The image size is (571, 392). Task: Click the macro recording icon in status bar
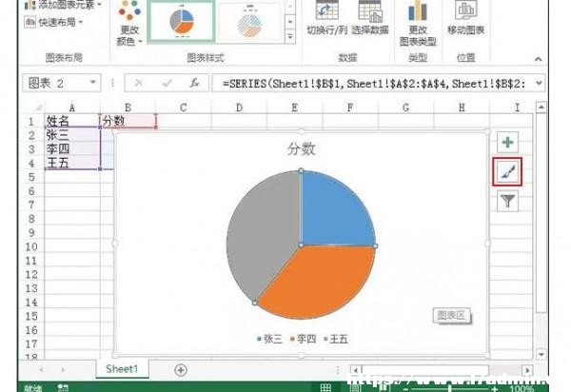tap(63, 388)
